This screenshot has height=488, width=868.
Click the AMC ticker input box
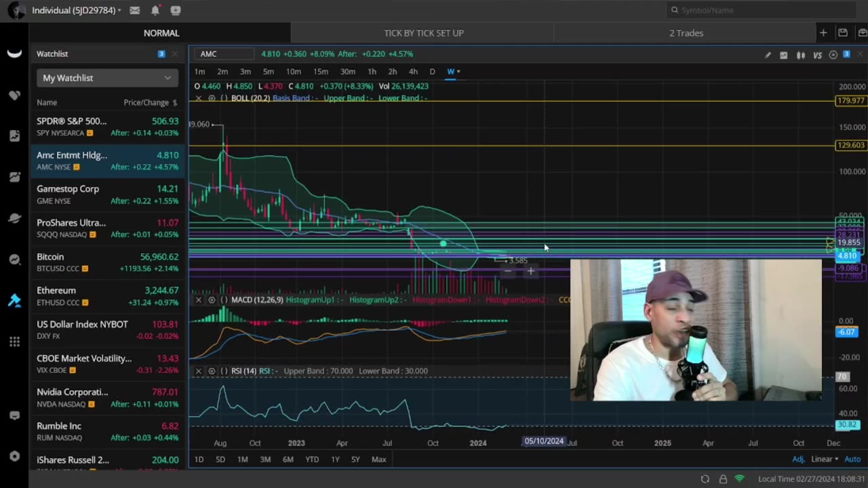(x=224, y=54)
